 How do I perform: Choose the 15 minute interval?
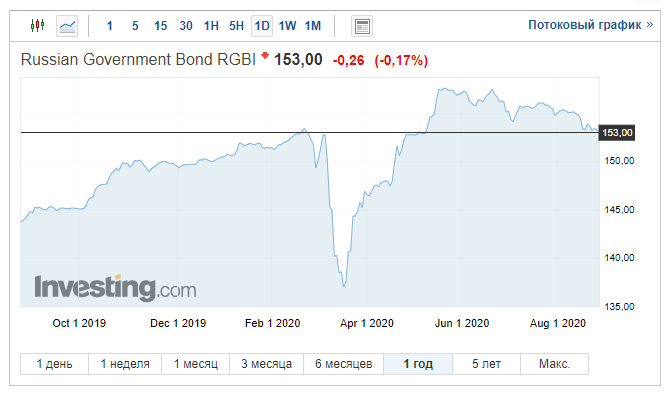[161, 26]
